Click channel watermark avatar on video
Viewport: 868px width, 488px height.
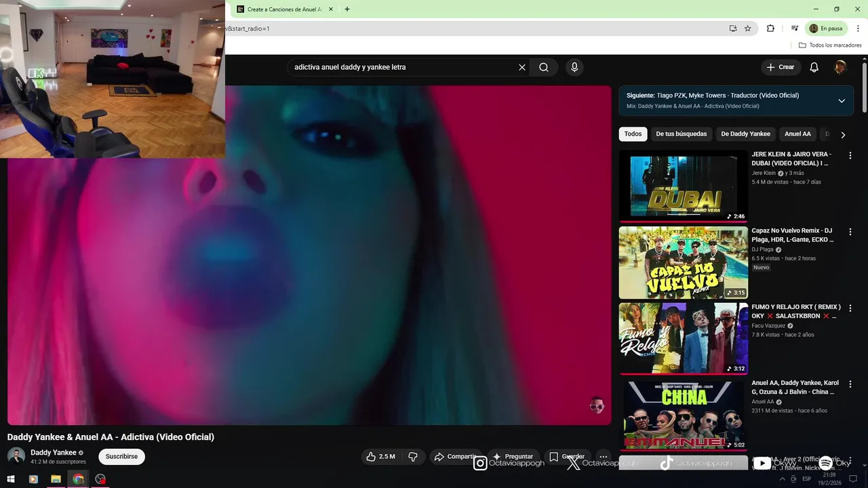597,405
